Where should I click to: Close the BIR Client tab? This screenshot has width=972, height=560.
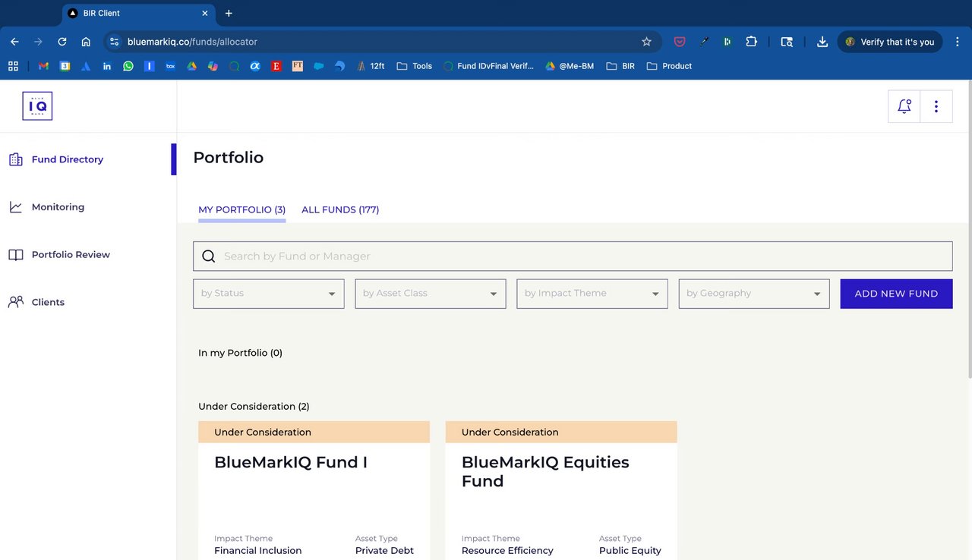click(205, 13)
